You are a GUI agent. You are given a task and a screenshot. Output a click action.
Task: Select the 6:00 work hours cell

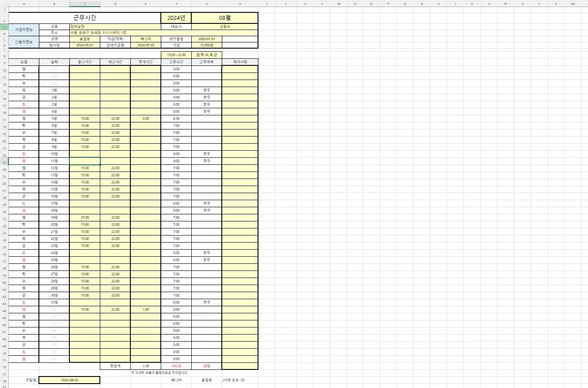(x=176, y=309)
